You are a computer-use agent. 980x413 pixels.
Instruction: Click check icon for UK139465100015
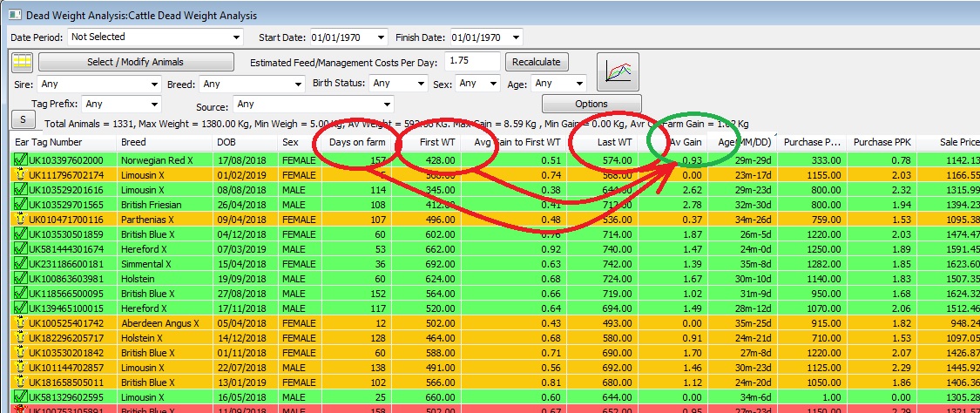pyautogui.click(x=20, y=308)
